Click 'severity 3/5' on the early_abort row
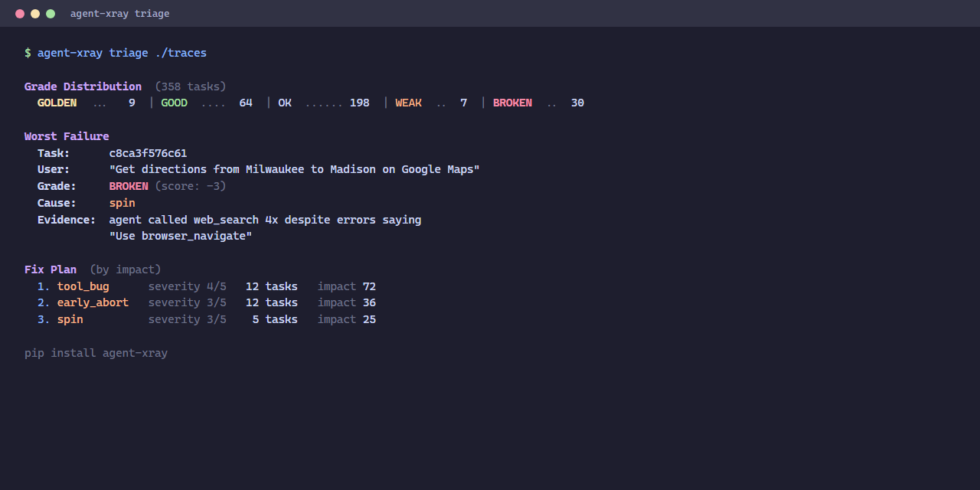This screenshot has height=490, width=980. coord(188,302)
